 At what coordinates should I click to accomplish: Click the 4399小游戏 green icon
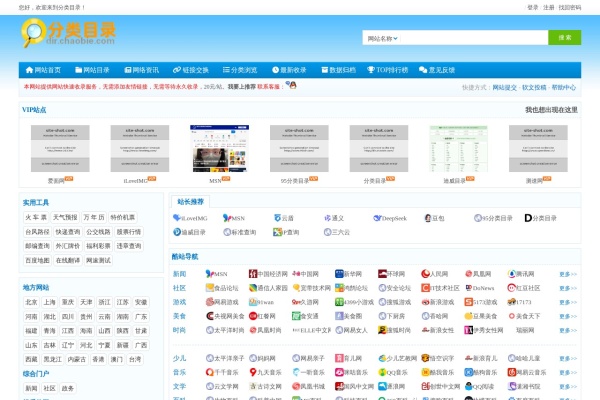(339, 302)
